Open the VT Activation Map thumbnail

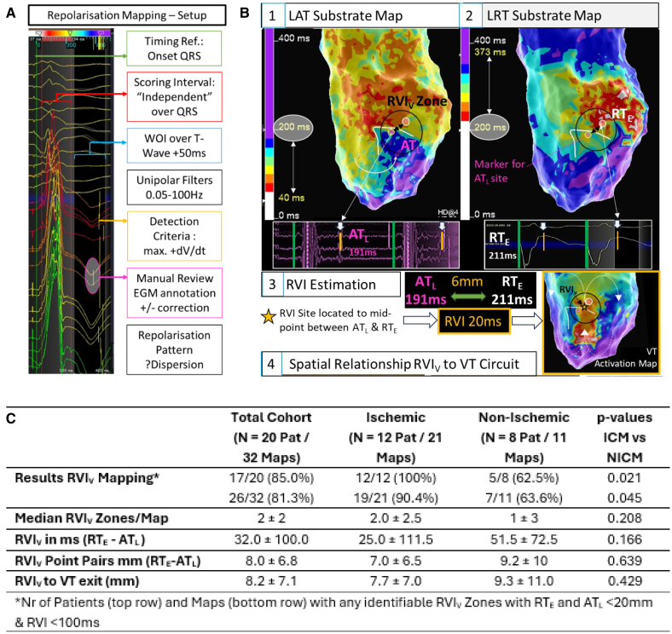point(602,323)
